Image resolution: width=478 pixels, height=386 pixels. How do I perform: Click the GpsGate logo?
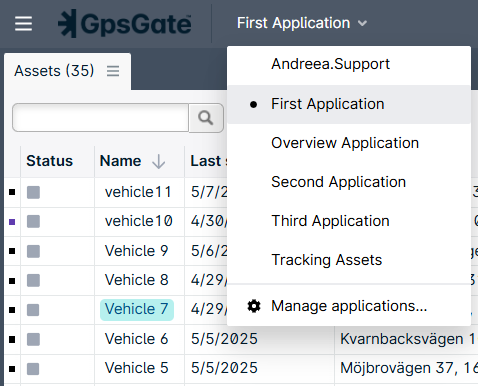(124, 24)
